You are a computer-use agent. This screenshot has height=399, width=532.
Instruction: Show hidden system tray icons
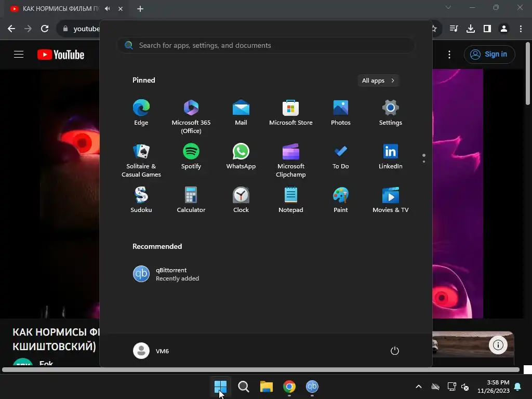(x=419, y=387)
